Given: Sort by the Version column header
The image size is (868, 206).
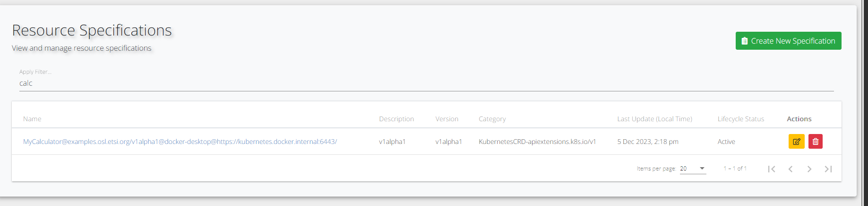Looking at the screenshot, I should click(447, 119).
